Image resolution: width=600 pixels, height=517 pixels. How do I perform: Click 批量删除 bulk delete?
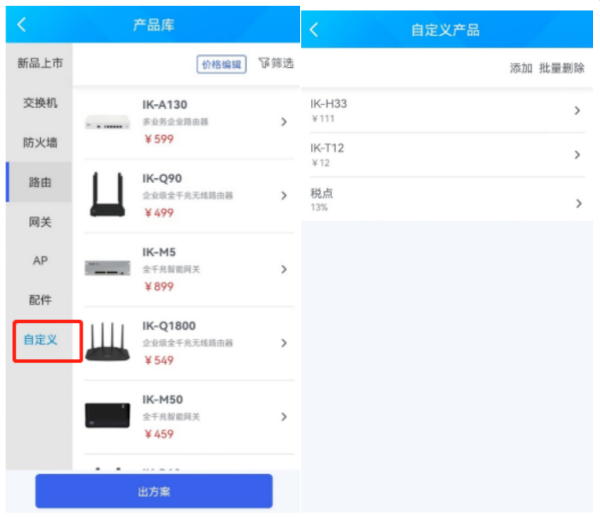click(x=562, y=68)
